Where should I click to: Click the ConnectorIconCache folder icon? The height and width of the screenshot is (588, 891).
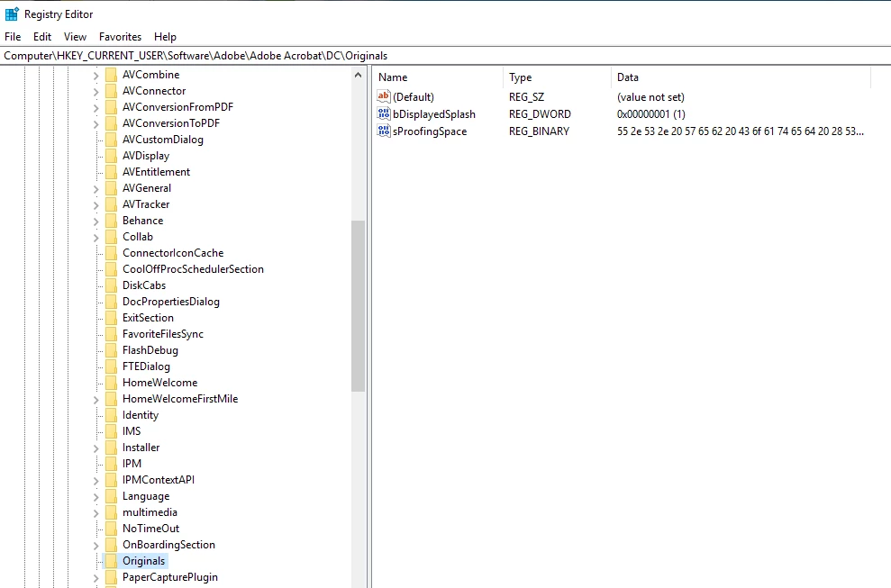112,253
